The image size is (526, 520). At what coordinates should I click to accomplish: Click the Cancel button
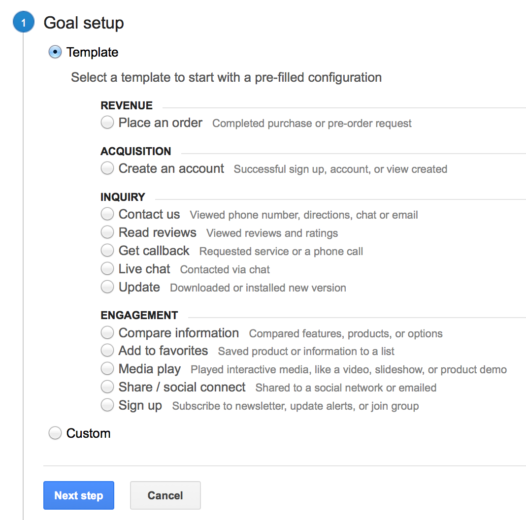[x=165, y=495]
